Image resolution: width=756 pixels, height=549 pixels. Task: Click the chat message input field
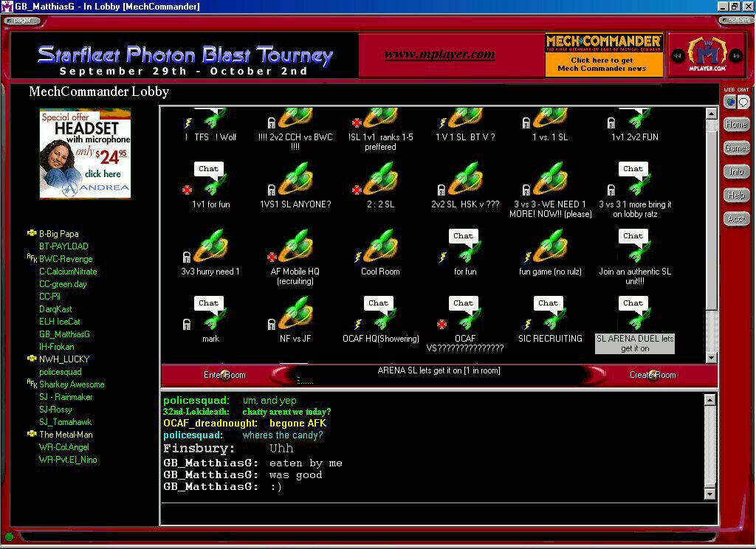click(x=439, y=514)
